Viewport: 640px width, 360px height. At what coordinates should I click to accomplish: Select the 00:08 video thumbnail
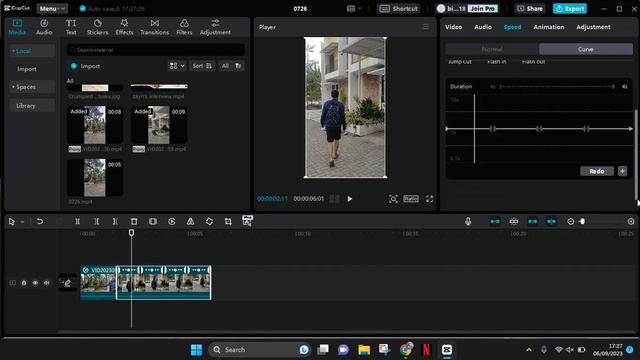[95, 125]
